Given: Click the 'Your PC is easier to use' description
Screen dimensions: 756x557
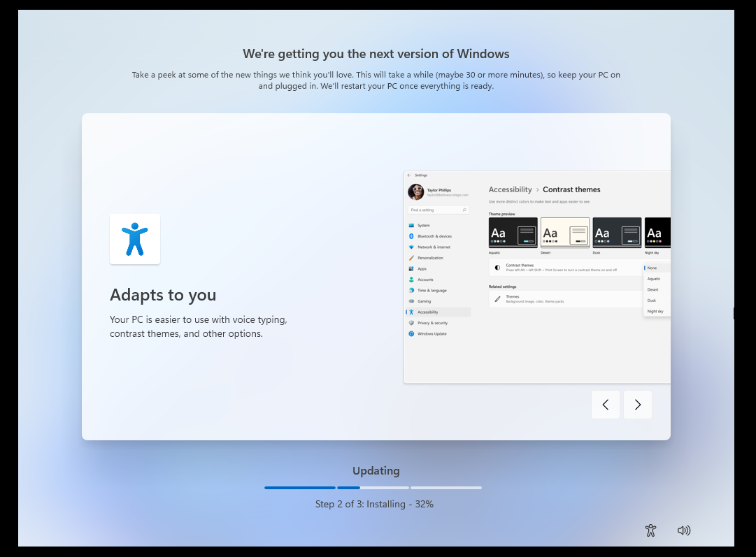Looking at the screenshot, I should [x=198, y=326].
